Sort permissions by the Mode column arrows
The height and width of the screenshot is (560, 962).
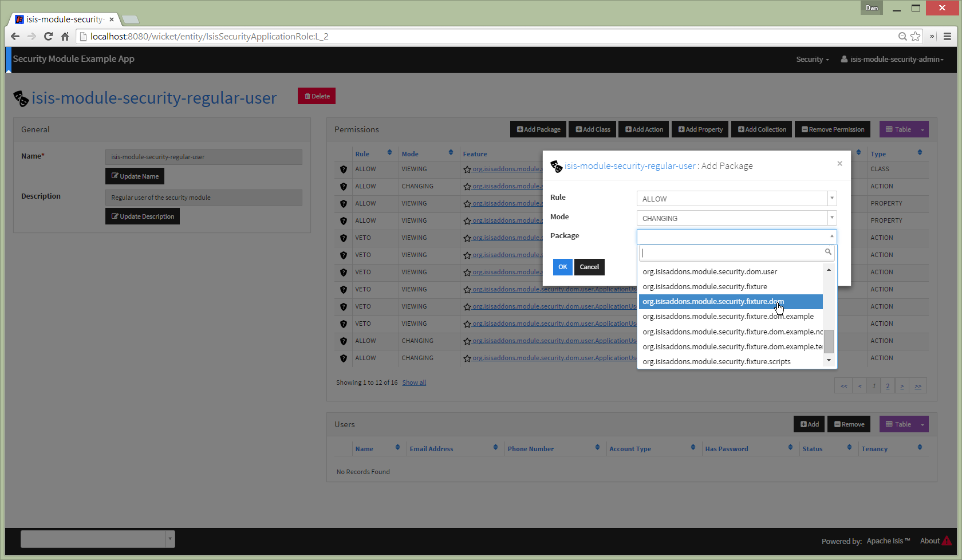451,152
